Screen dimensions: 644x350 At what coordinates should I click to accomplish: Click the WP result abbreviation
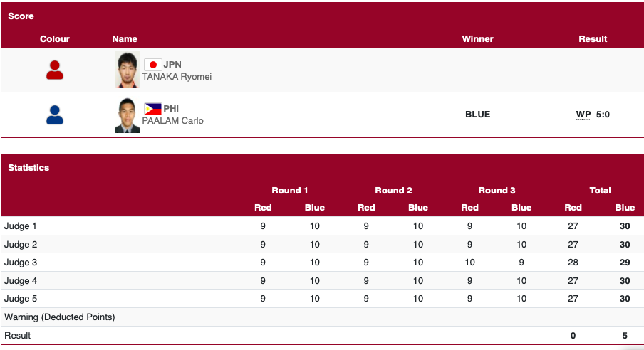point(583,115)
